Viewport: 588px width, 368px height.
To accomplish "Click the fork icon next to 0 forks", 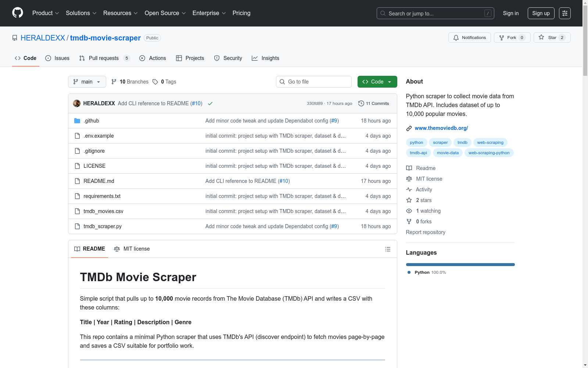I will click(409, 222).
